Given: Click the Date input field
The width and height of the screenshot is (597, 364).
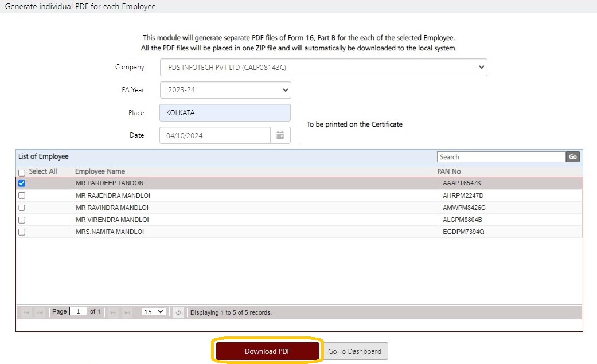Looking at the screenshot, I should 215,135.
